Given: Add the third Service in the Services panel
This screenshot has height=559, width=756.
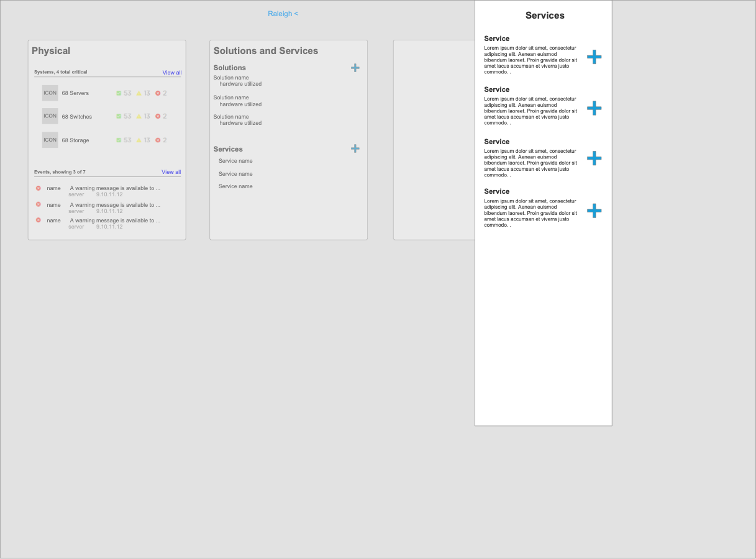Looking at the screenshot, I should coord(594,158).
